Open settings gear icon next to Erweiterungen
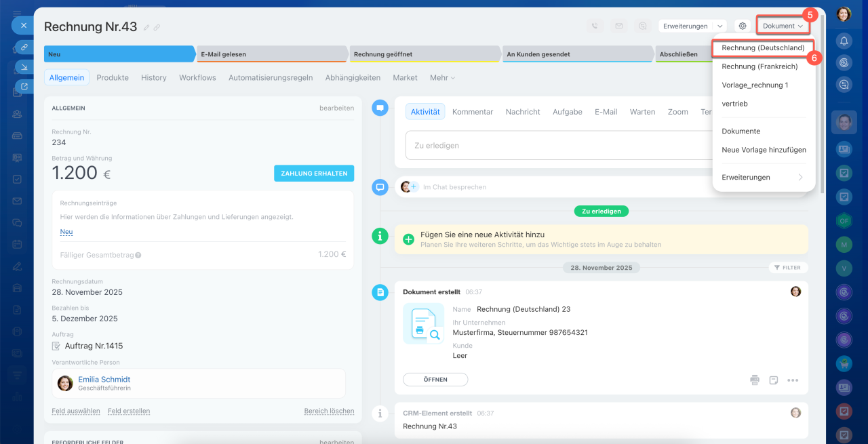This screenshot has height=444, width=868. click(x=743, y=26)
